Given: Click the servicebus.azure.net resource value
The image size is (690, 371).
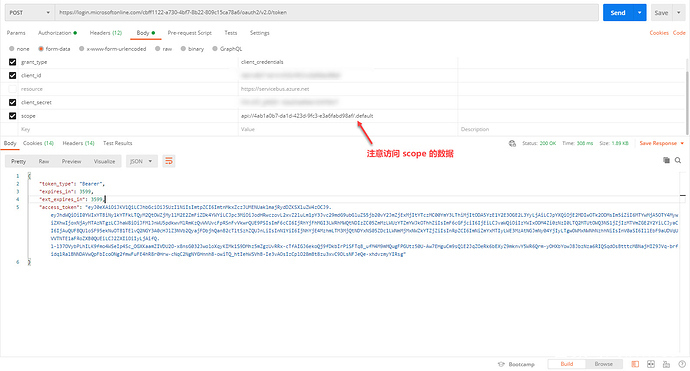Looking at the screenshot, I should click(275, 89).
